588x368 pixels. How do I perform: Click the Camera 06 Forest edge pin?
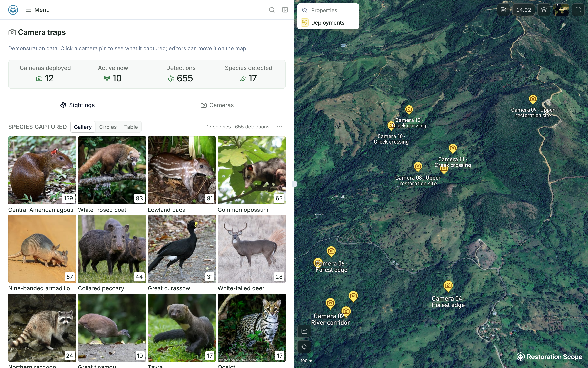click(x=331, y=251)
